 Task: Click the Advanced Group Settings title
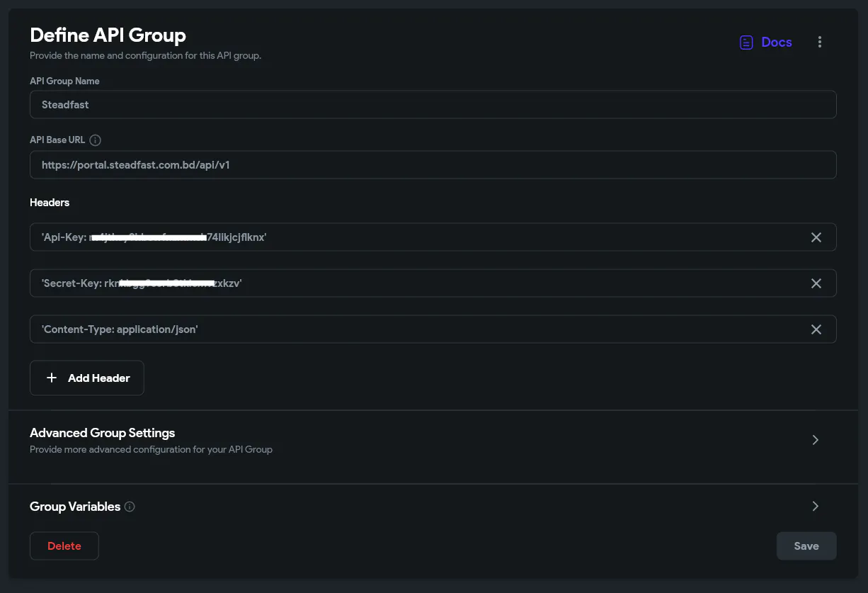pos(102,433)
